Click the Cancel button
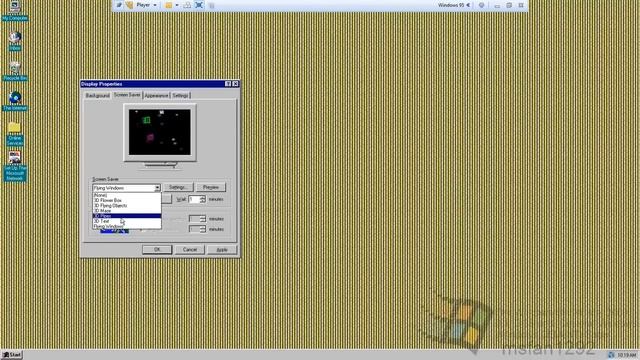The width and height of the screenshot is (640, 360). pyautogui.click(x=190, y=249)
